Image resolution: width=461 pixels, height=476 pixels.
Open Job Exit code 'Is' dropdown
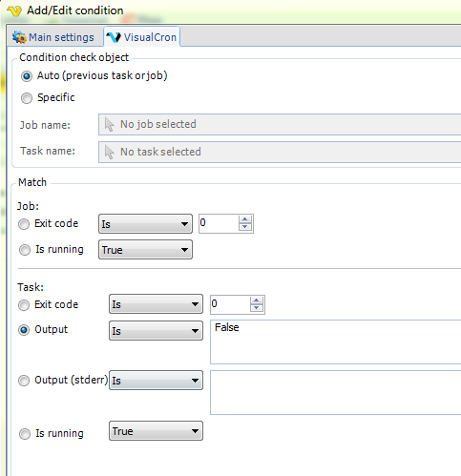point(145,224)
